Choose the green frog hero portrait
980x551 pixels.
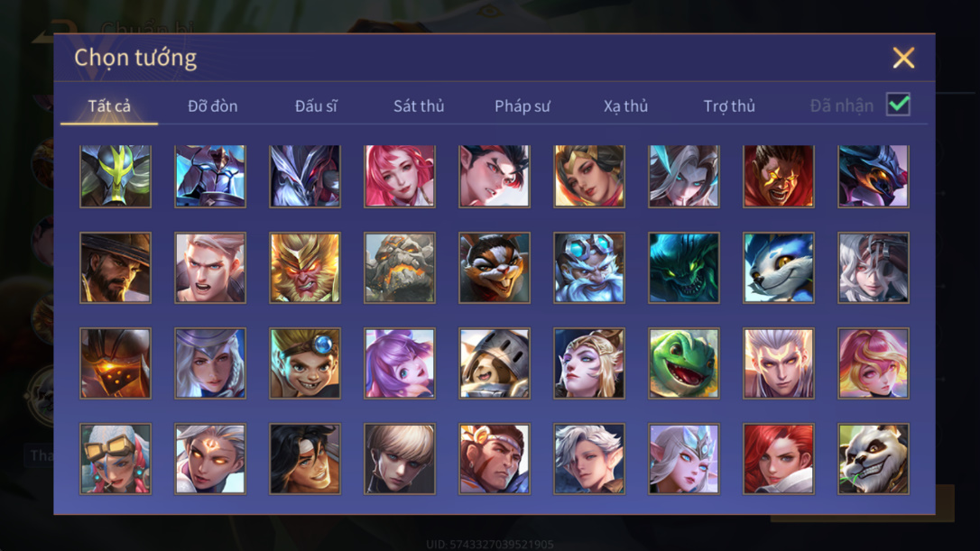[x=684, y=363]
